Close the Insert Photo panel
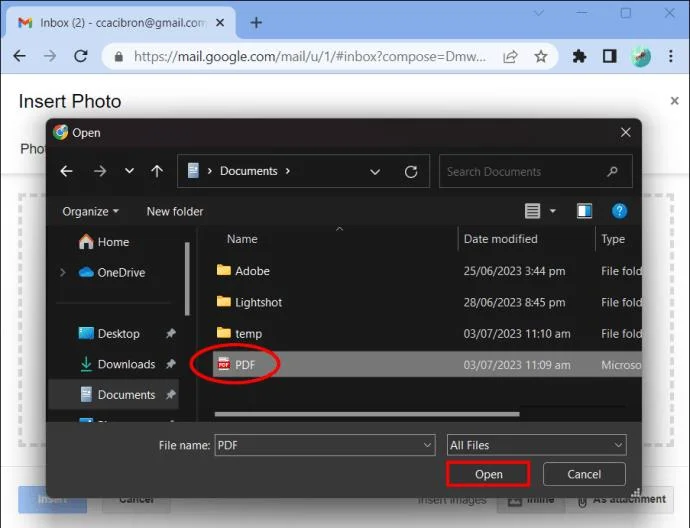This screenshot has width=690, height=528. [674, 101]
